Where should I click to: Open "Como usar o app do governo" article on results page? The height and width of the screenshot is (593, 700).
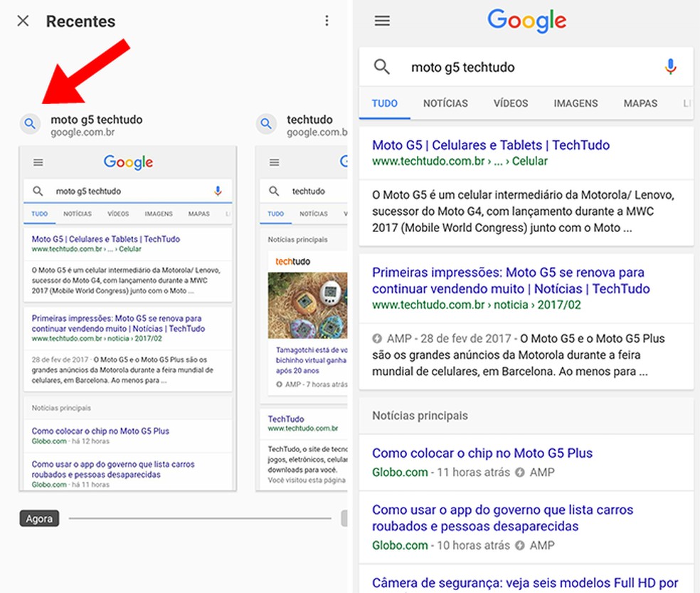(x=503, y=518)
